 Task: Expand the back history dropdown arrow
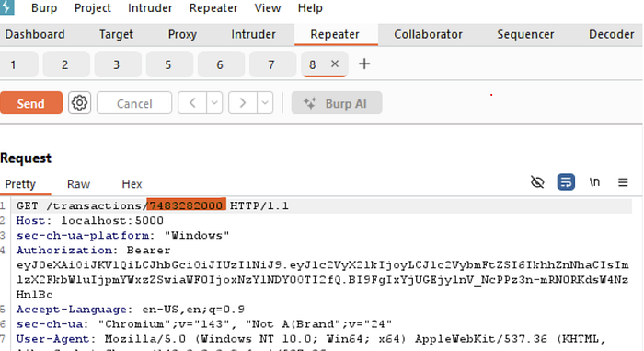tap(214, 103)
